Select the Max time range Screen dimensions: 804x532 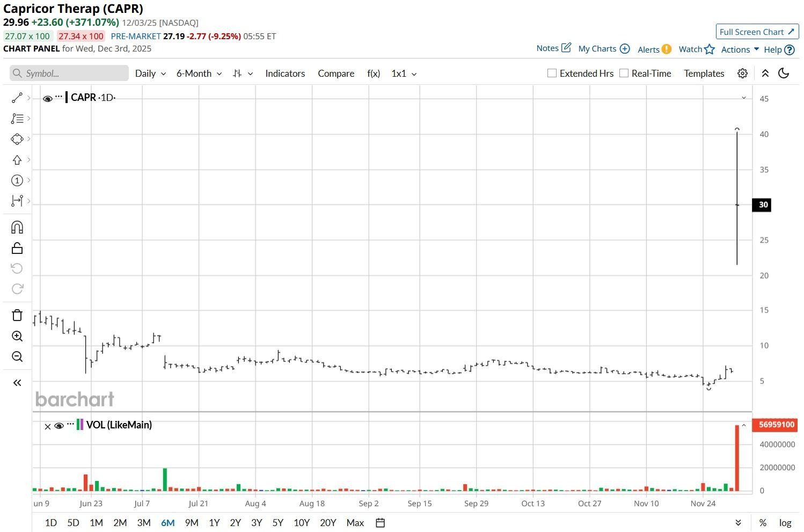point(355,523)
